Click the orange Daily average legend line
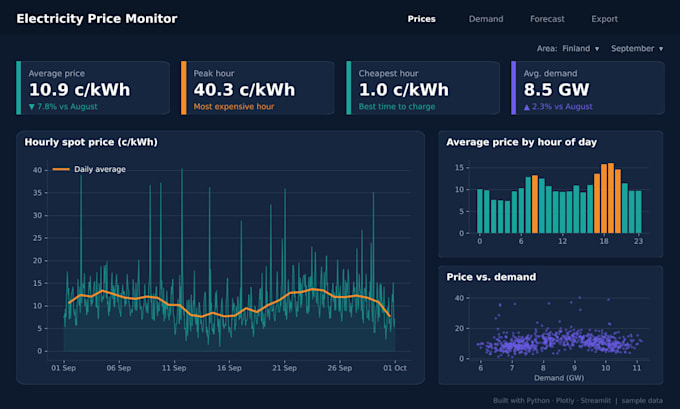This screenshot has width=680, height=409. point(61,169)
